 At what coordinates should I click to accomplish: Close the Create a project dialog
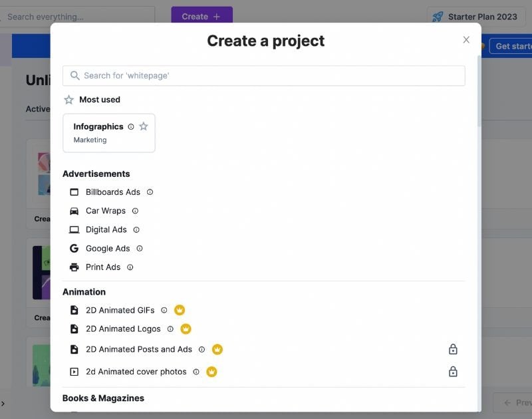[466, 40]
